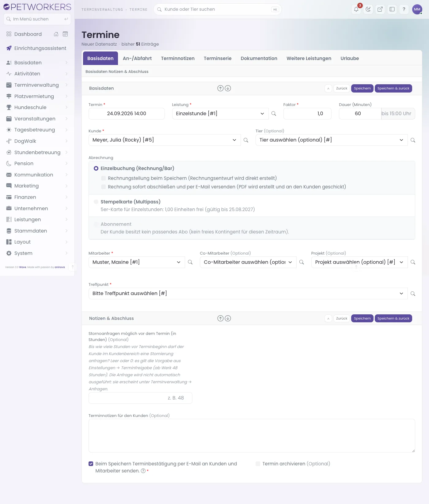Enable Rechnungstellung beim Speichern checkbox
The height and width of the screenshot is (504, 429).
click(104, 178)
